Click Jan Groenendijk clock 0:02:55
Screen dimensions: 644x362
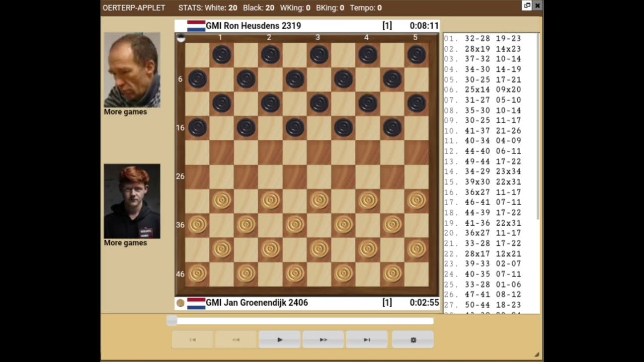pyautogui.click(x=424, y=303)
